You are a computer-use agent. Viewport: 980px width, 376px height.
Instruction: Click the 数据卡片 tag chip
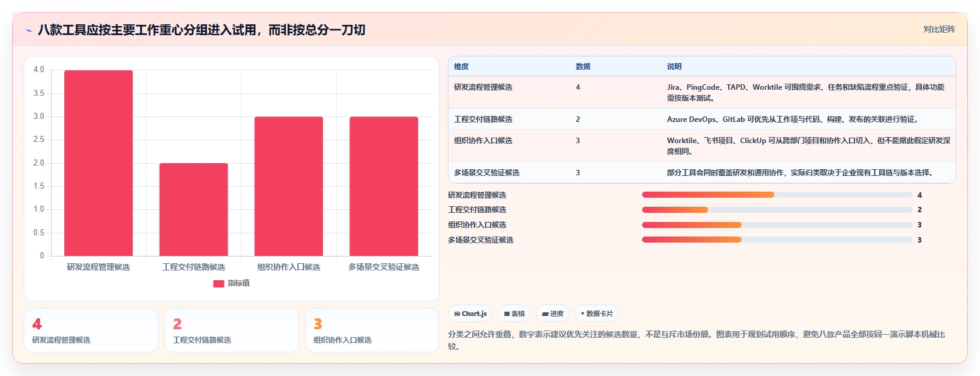tap(596, 314)
